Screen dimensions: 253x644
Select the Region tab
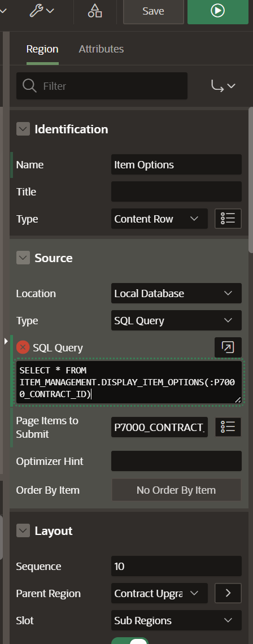coord(42,49)
